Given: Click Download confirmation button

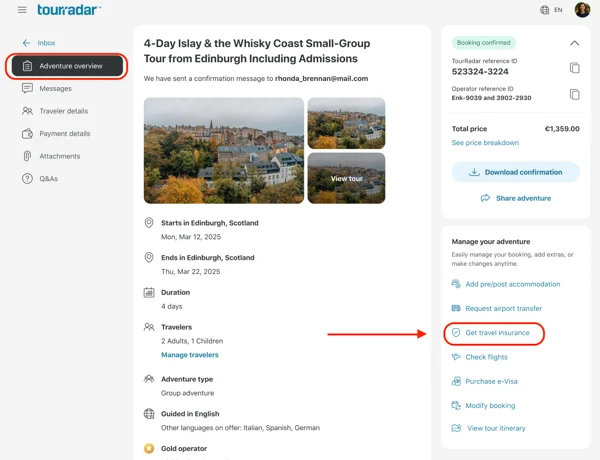Looking at the screenshot, I should (515, 172).
